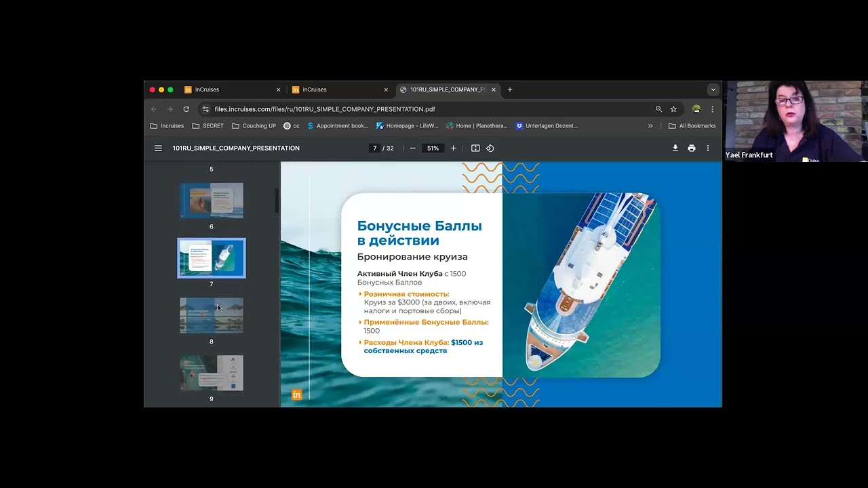Image resolution: width=868 pixels, height=488 pixels.
Task: Print the PDF document
Action: coord(692,148)
